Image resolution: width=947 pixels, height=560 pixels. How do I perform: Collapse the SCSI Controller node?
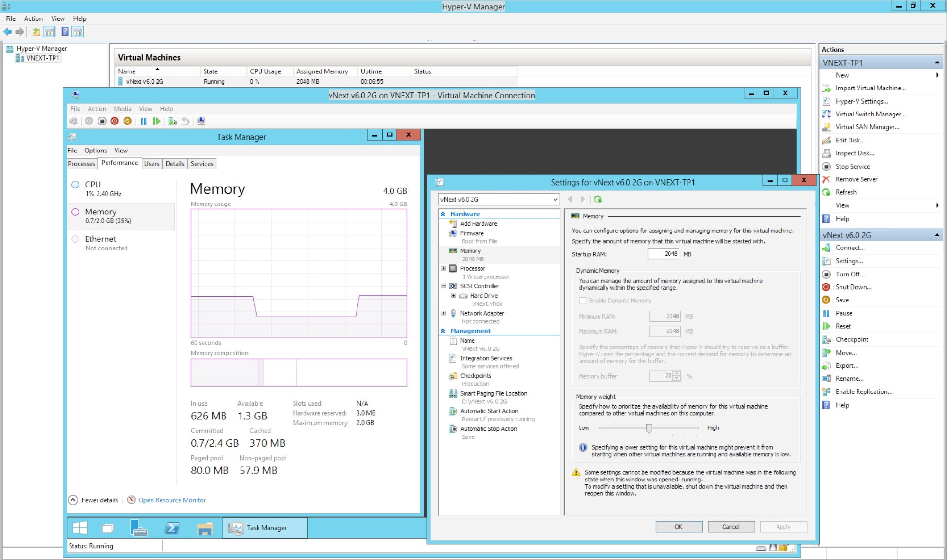coord(443,286)
